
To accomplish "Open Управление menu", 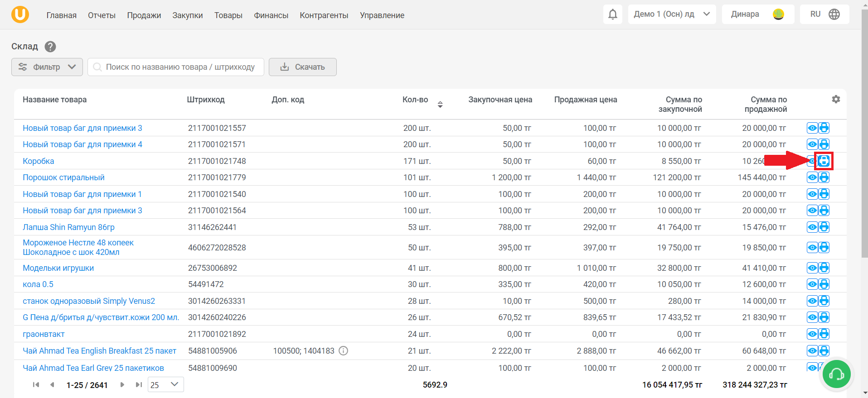I will 382,15.
